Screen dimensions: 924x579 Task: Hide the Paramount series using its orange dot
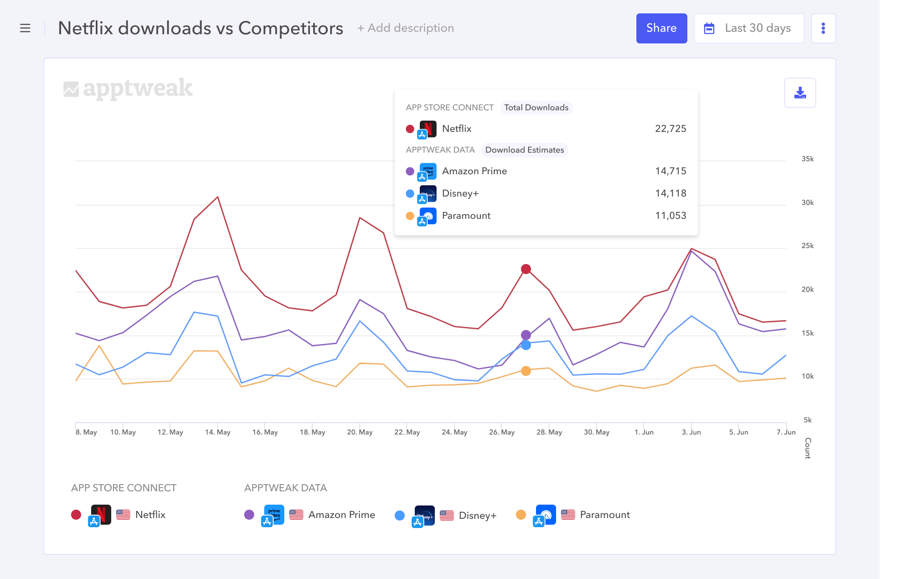pyautogui.click(x=521, y=515)
